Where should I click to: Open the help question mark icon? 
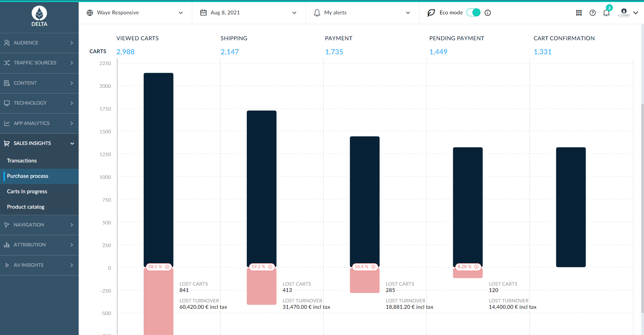tap(592, 13)
